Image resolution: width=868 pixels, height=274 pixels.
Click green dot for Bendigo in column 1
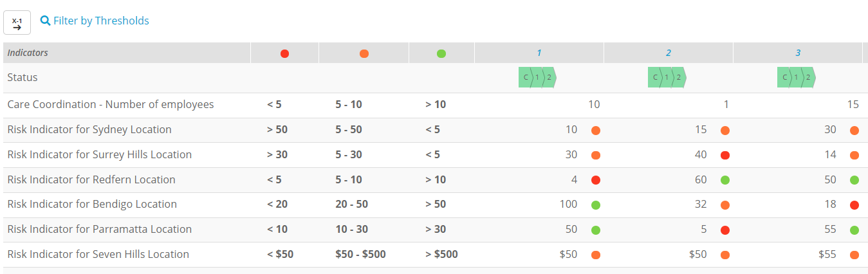(x=596, y=205)
